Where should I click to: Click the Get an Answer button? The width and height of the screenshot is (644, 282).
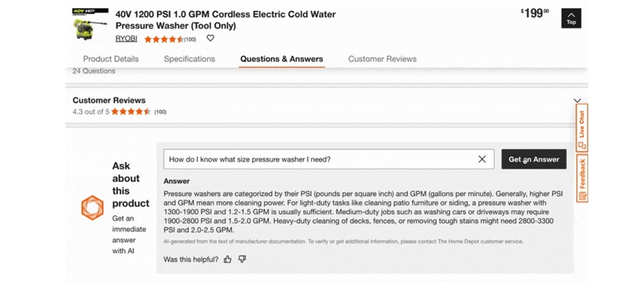[533, 159]
